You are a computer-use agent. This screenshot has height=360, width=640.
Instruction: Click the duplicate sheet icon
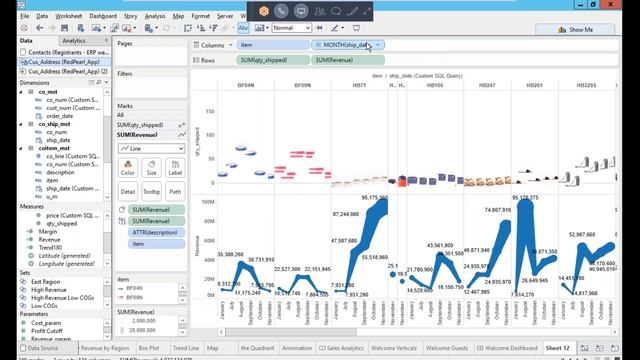115,28
